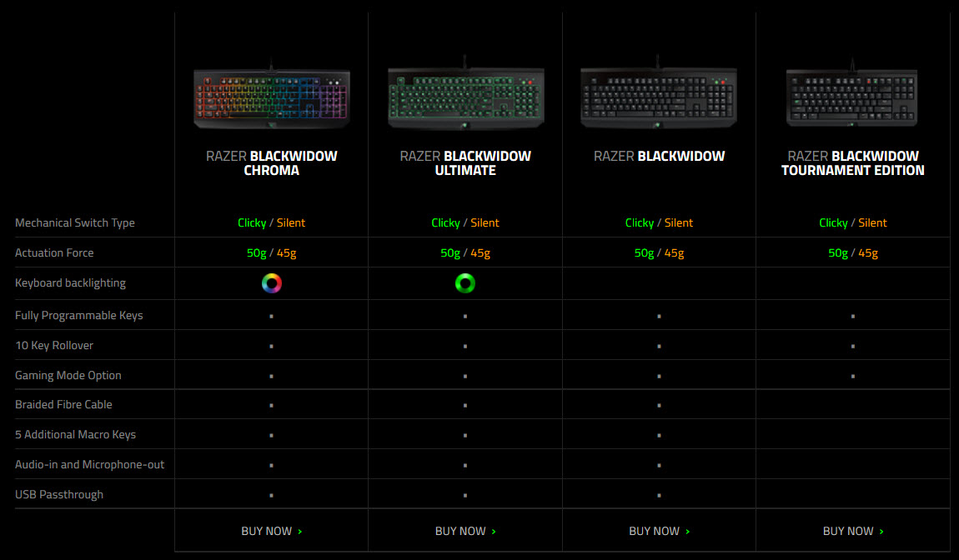The height and width of the screenshot is (560, 959).
Task: Buy now the BlackWidow Ultimate
Action: [x=465, y=532]
